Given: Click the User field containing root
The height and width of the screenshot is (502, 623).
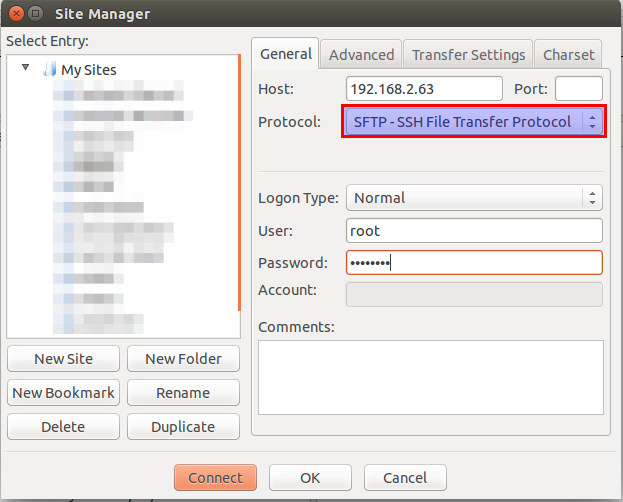Looking at the screenshot, I should 474,231.
